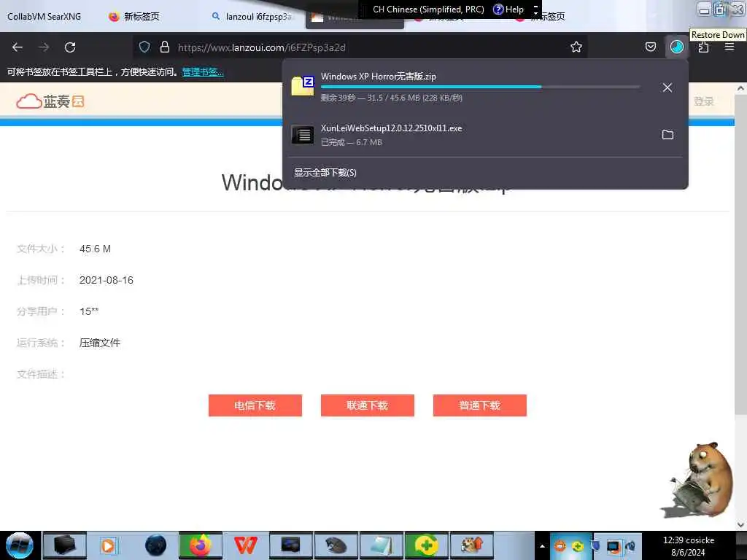Click the shield tray icon
The width and height of the screenshot is (747, 560).
(x=595, y=546)
